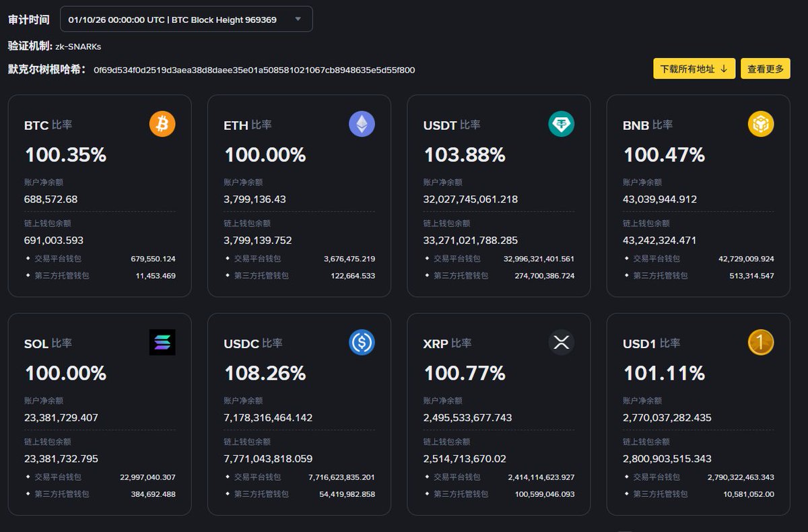Click the BTC ratio 100.35% value

65,155
